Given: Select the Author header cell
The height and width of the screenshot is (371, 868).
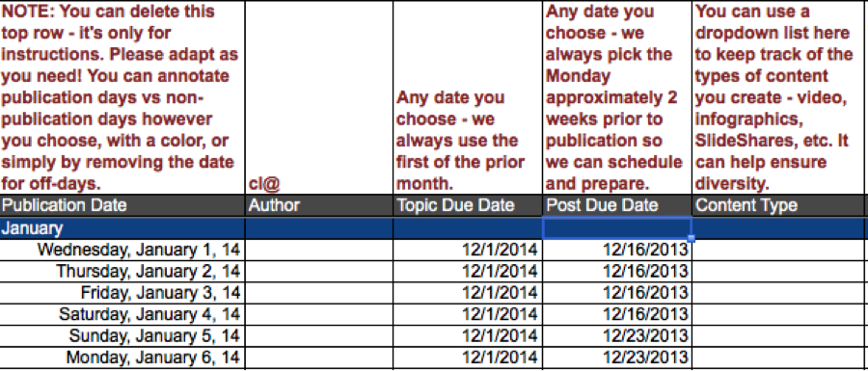Looking at the screenshot, I should pyautogui.click(x=319, y=205).
